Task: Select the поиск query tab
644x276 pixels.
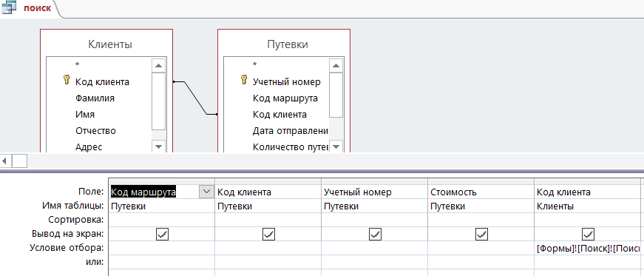Action: [38, 8]
